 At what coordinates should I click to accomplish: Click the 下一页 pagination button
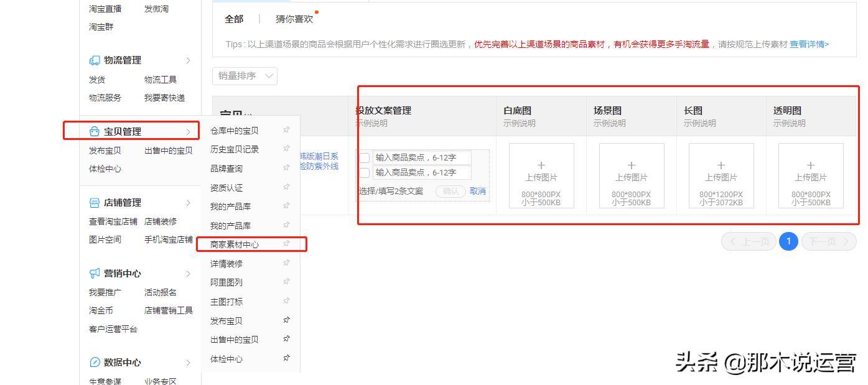tap(829, 241)
